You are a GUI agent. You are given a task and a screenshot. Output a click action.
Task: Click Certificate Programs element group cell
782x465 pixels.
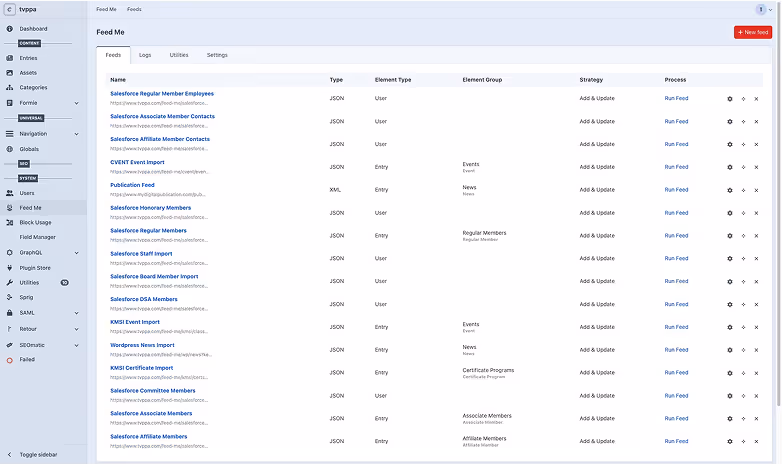(x=488, y=373)
